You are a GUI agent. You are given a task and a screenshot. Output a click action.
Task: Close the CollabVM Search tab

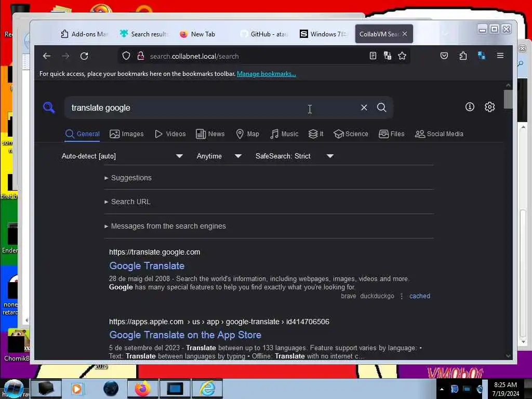point(405,34)
